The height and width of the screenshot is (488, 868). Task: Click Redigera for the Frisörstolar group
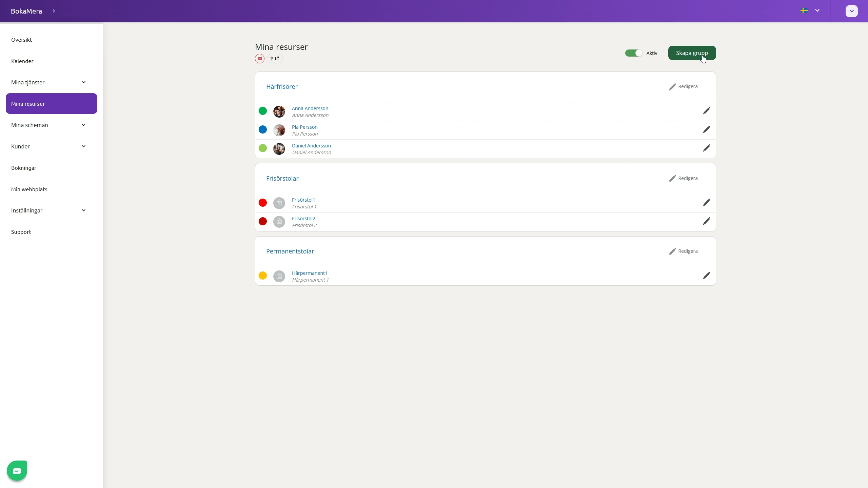[683, 178]
